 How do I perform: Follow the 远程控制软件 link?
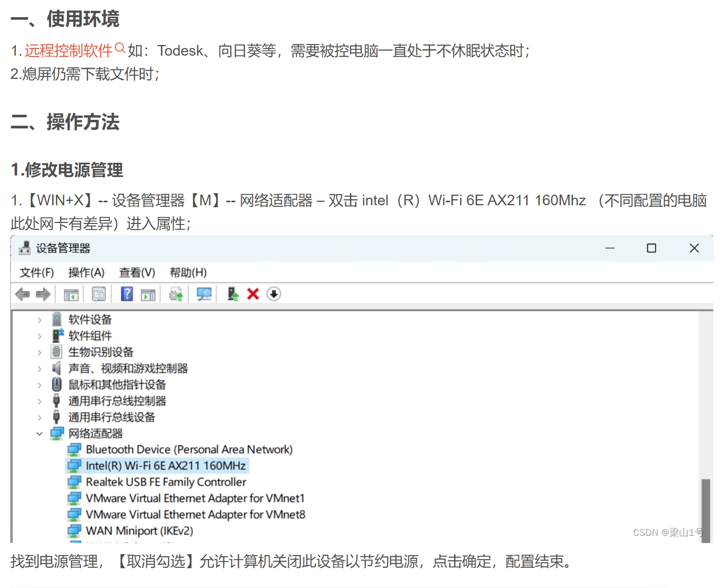(69, 51)
